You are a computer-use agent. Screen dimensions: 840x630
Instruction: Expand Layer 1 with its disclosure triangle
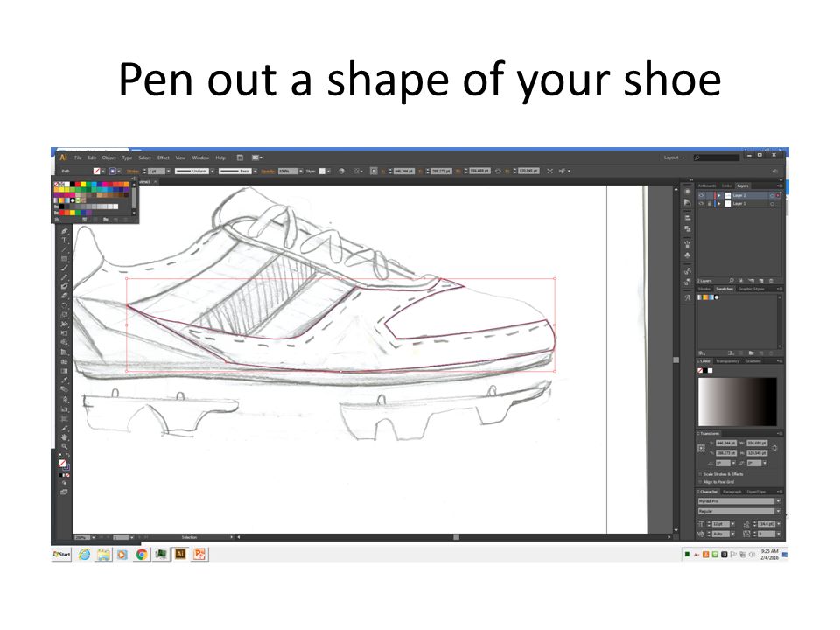click(x=719, y=204)
